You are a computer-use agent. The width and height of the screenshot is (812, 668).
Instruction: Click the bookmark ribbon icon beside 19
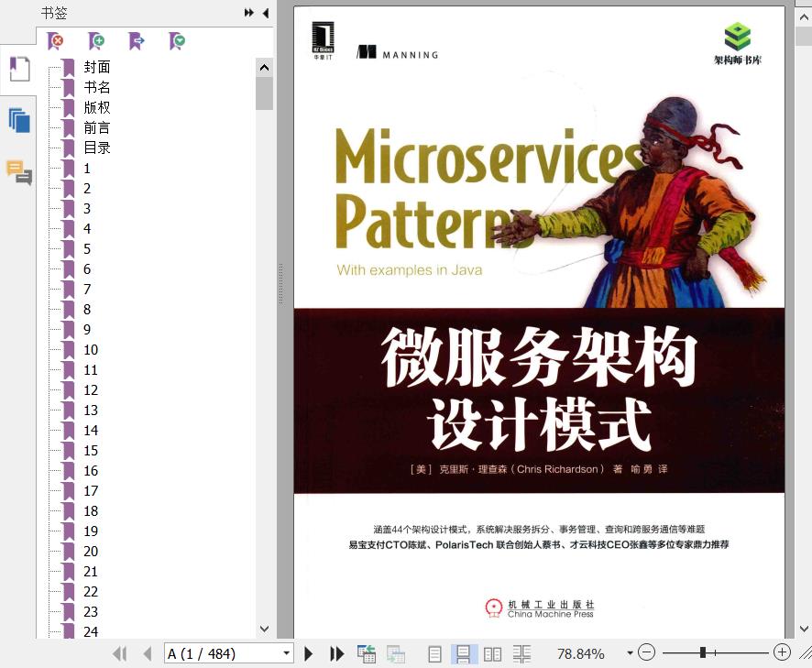click(x=69, y=531)
